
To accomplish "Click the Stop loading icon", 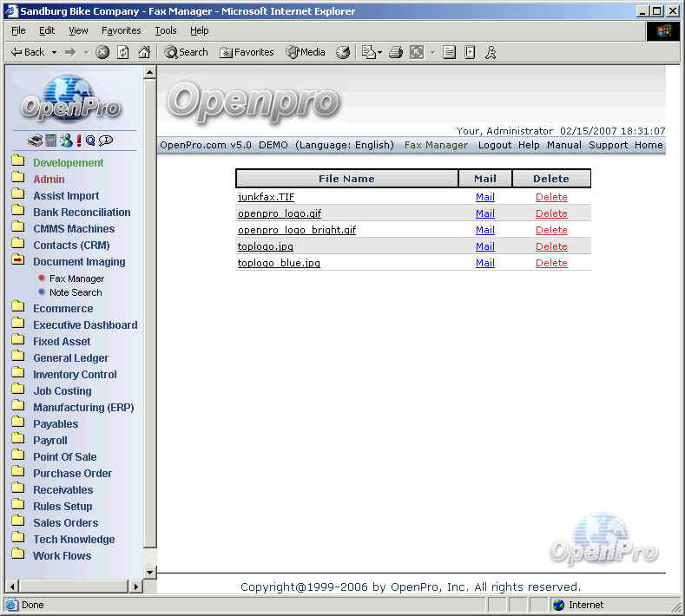I will tap(102, 52).
